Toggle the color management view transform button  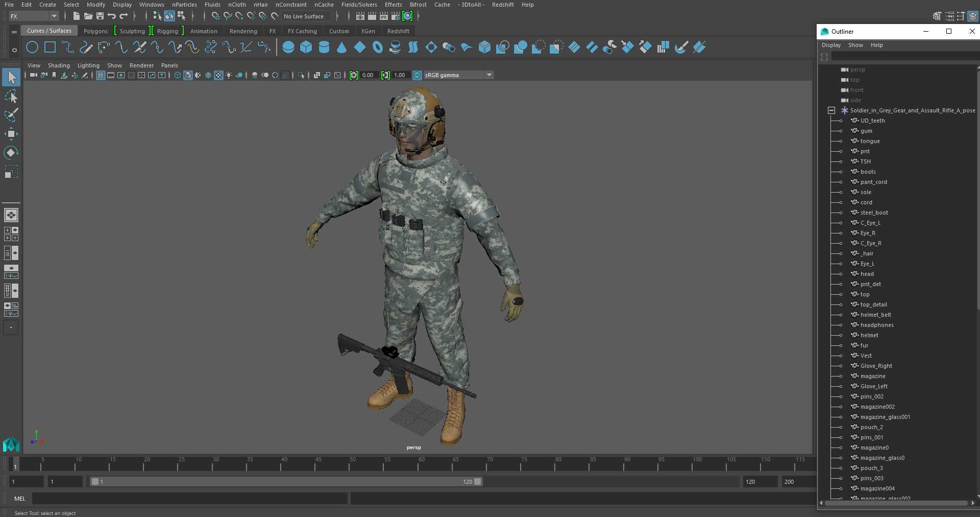click(x=417, y=75)
